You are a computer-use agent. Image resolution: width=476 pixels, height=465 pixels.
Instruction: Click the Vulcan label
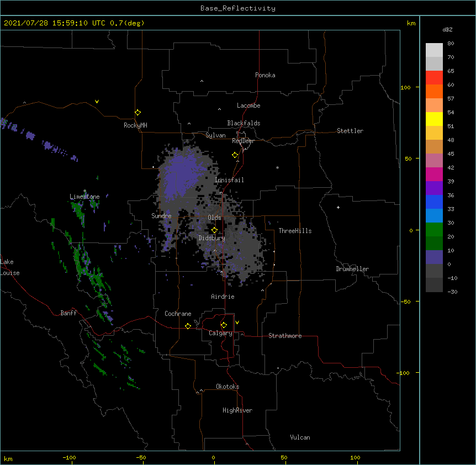pyautogui.click(x=300, y=437)
